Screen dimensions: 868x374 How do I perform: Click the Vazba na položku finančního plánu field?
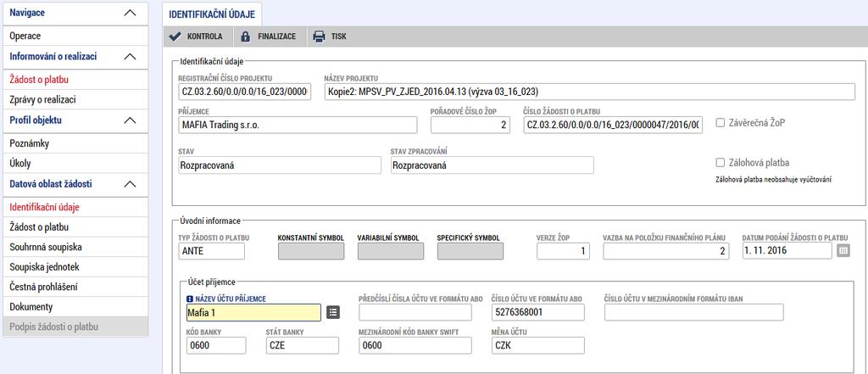pyautogui.click(x=666, y=251)
